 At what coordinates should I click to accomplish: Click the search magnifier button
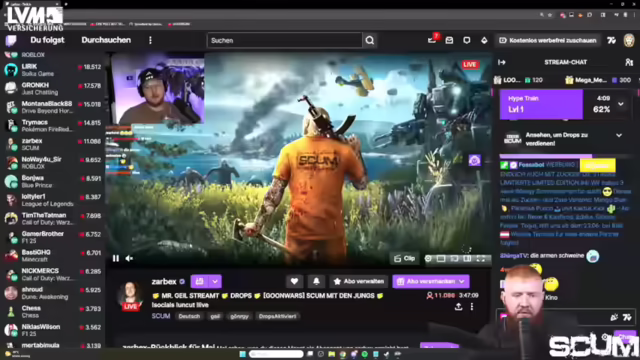click(x=370, y=40)
